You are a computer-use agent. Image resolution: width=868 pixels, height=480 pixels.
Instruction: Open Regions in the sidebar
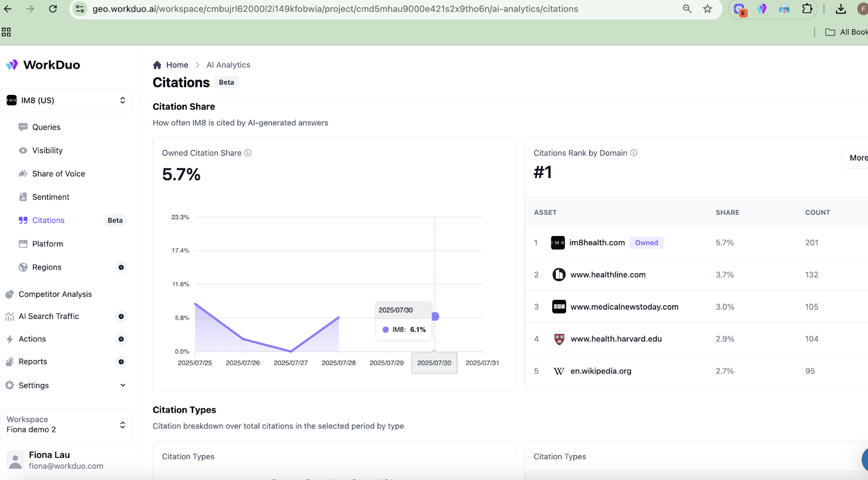pyautogui.click(x=47, y=267)
